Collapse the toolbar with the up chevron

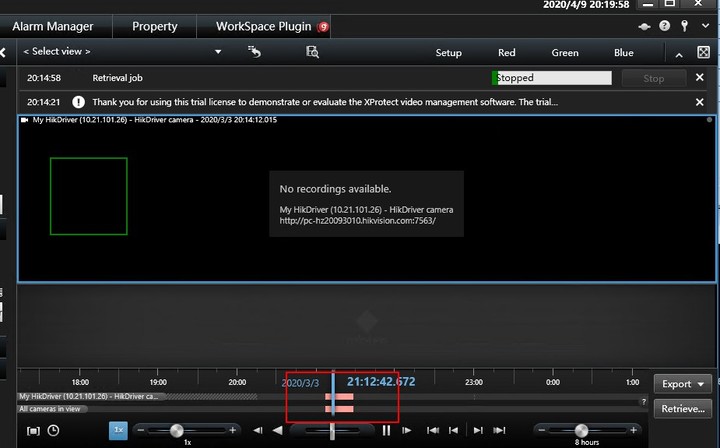click(678, 54)
